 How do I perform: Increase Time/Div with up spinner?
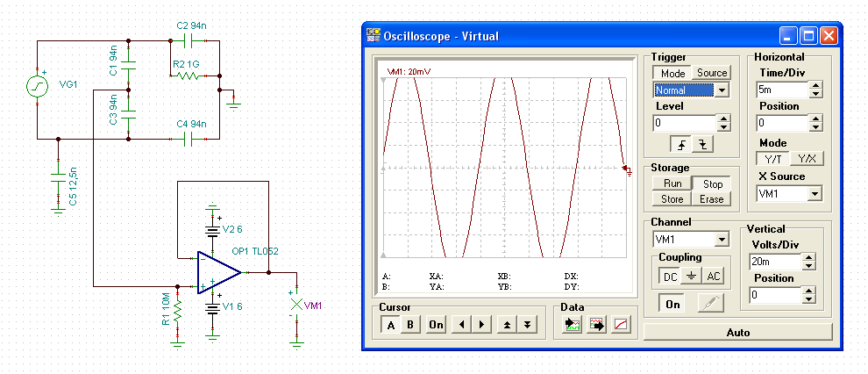(816, 85)
